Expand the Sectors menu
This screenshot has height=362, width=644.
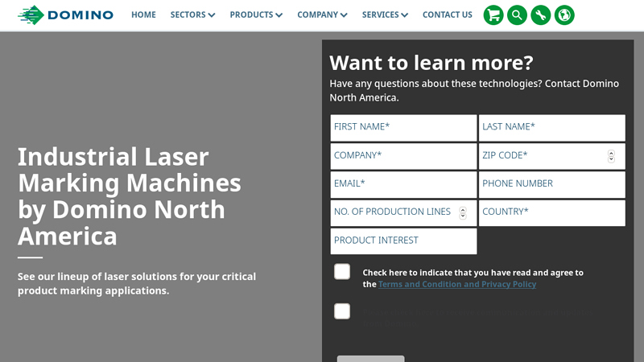coord(192,14)
